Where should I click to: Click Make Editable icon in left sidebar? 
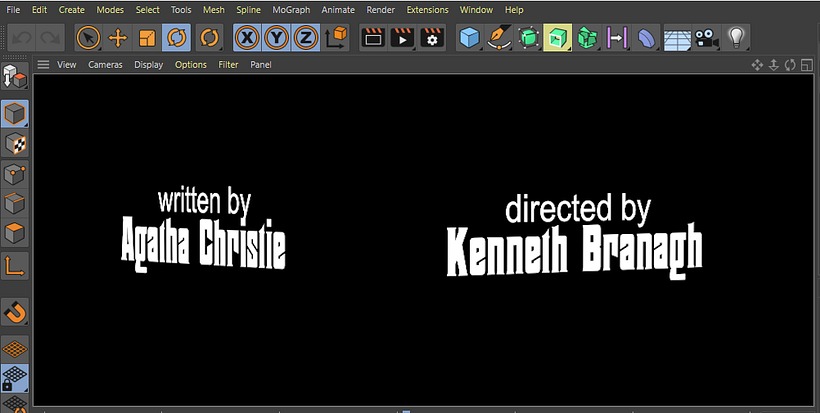click(x=15, y=76)
